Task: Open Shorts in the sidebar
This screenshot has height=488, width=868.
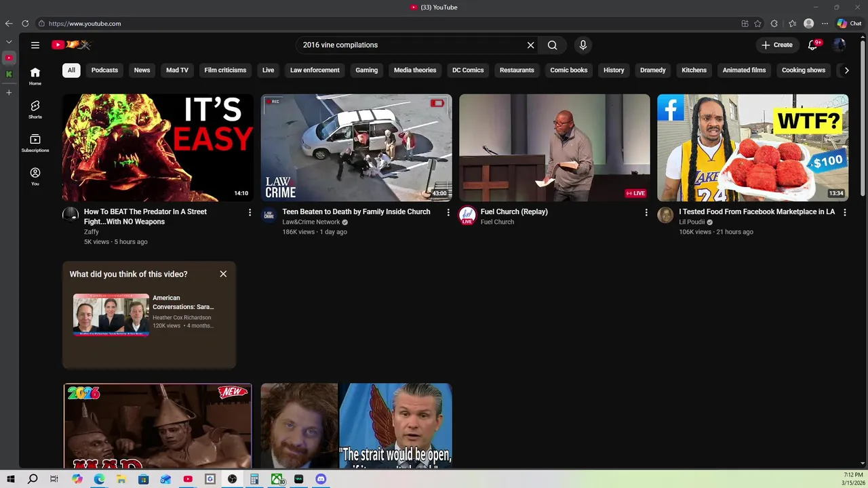Action: click(x=35, y=109)
